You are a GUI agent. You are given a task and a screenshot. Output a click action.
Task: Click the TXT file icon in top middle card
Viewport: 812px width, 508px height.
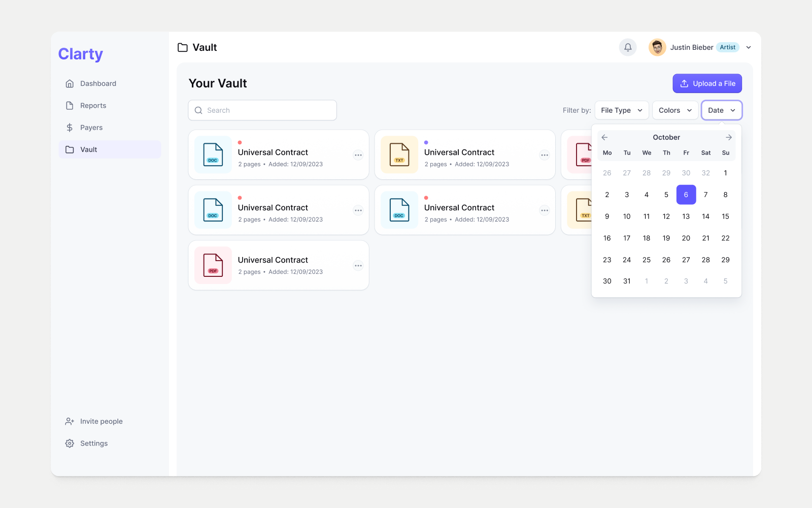tap(399, 155)
